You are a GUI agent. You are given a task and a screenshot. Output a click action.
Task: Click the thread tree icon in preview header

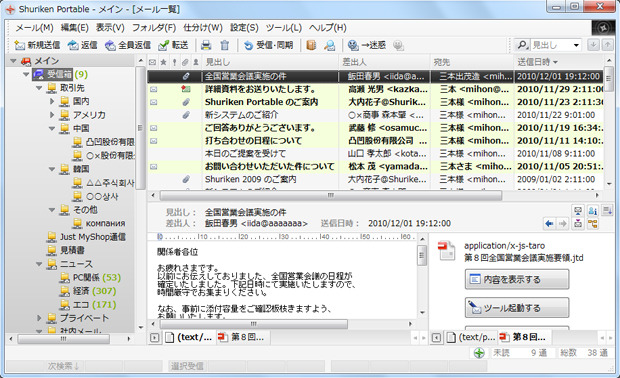pos(592,224)
